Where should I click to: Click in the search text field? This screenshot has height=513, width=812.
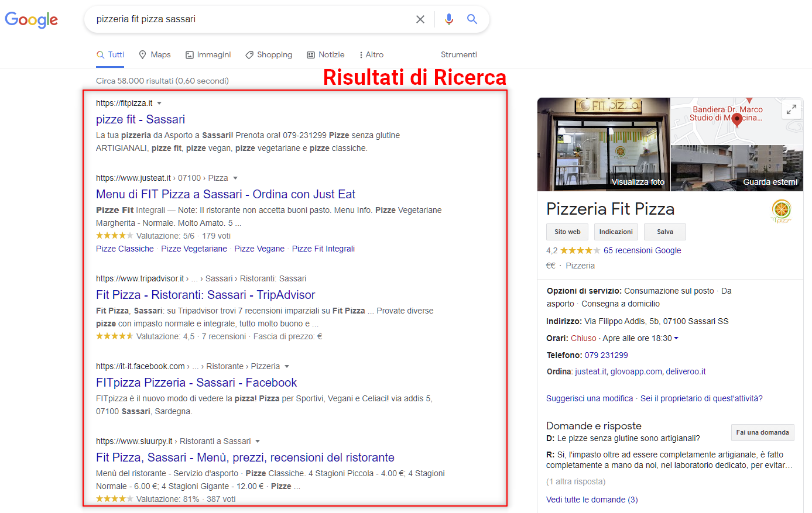point(252,19)
